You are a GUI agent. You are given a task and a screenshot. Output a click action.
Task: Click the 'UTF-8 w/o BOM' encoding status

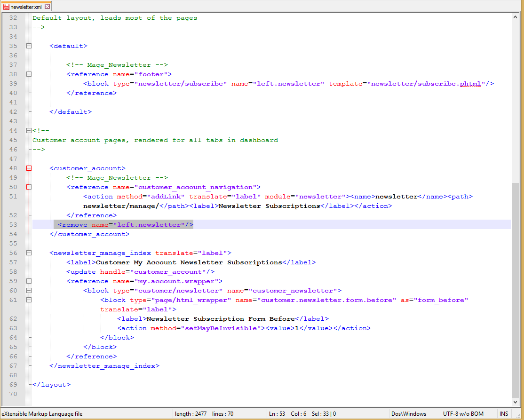click(x=463, y=414)
